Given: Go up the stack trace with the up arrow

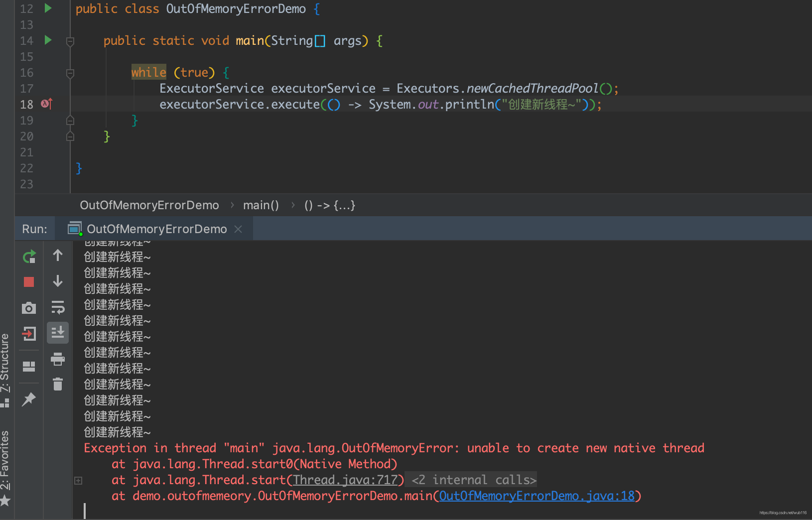Looking at the screenshot, I should tap(58, 255).
